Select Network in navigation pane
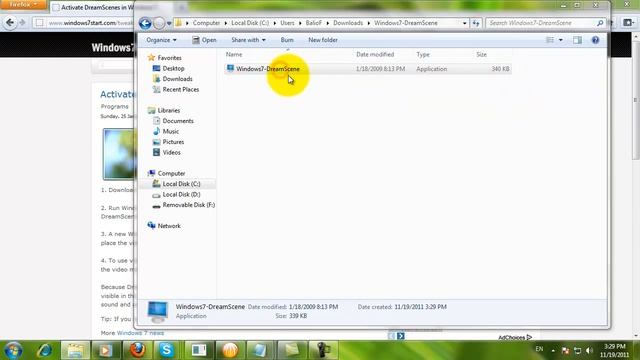The width and height of the screenshot is (640, 360). click(169, 226)
